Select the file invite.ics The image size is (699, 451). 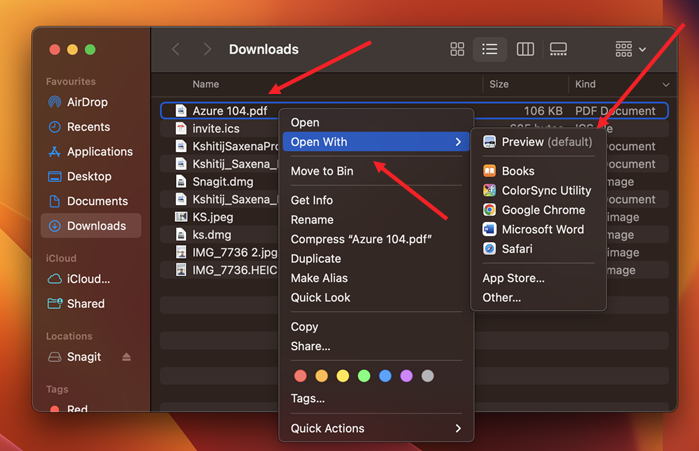[216, 129]
